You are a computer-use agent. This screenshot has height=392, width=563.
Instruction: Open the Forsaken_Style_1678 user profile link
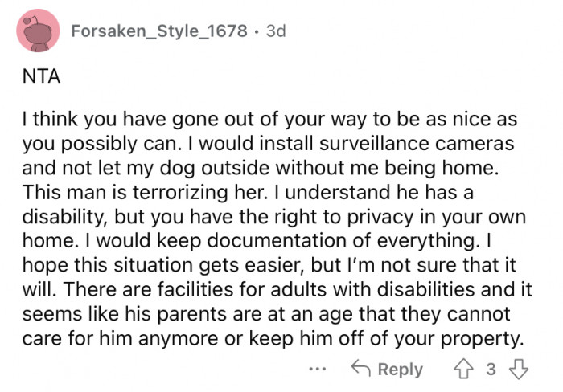[157, 31]
